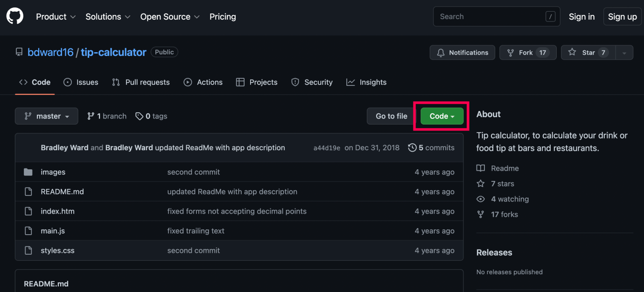Open the green Code dropdown
The width and height of the screenshot is (644, 292).
click(441, 116)
